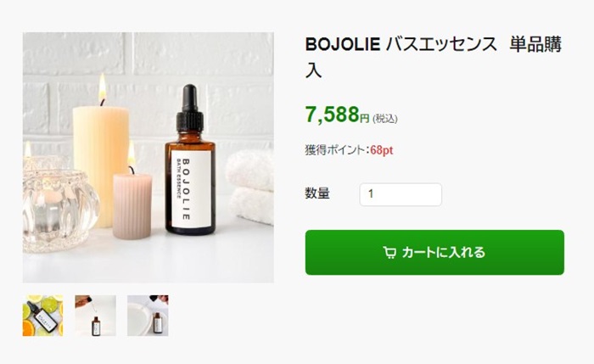Select the bathtub thumbnail image
This screenshot has height=364, width=594.
click(148, 316)
